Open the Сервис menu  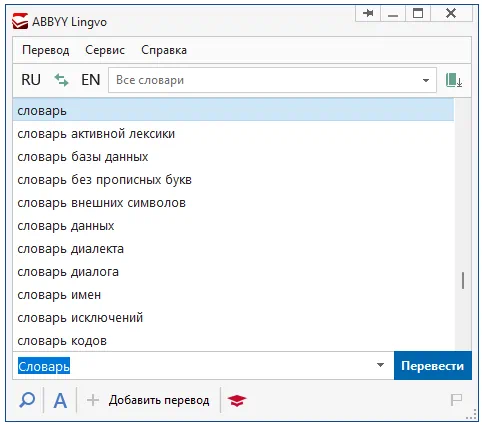point(105,50)
